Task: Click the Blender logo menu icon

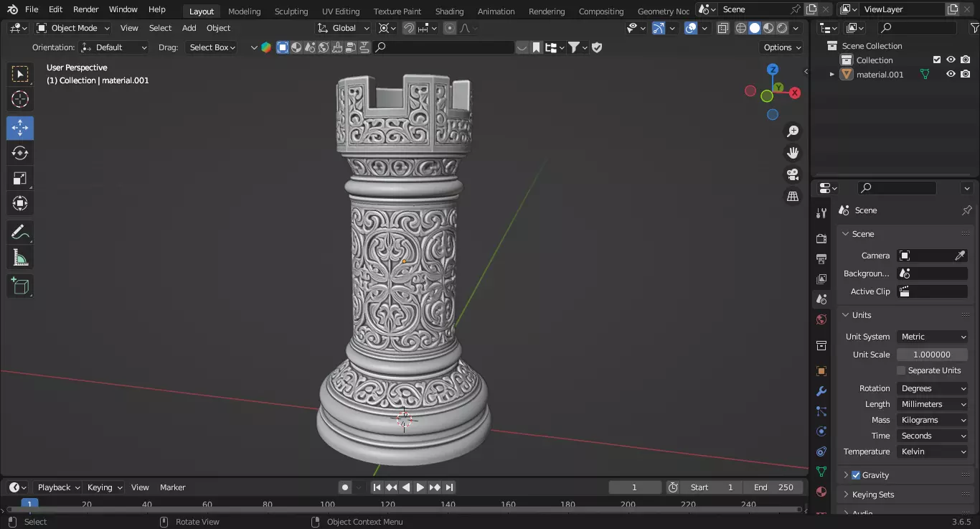Action: coord(12,9)
